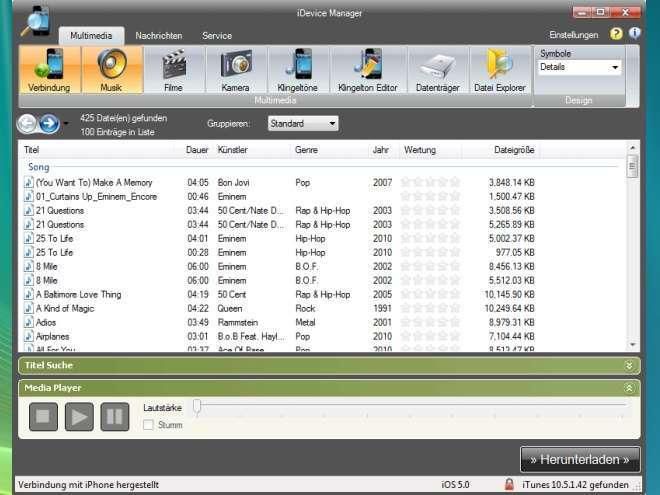The height and width of the screenshot is (495, 660).
Task: Open Einstellungen settings
Action: (x=574, y=35)
